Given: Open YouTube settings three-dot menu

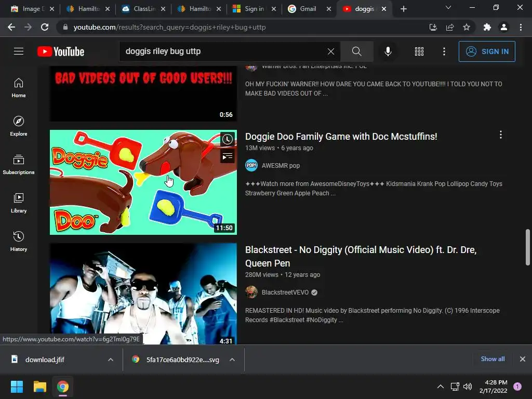Looking at the screenshot, I should [x=444, y=51].
